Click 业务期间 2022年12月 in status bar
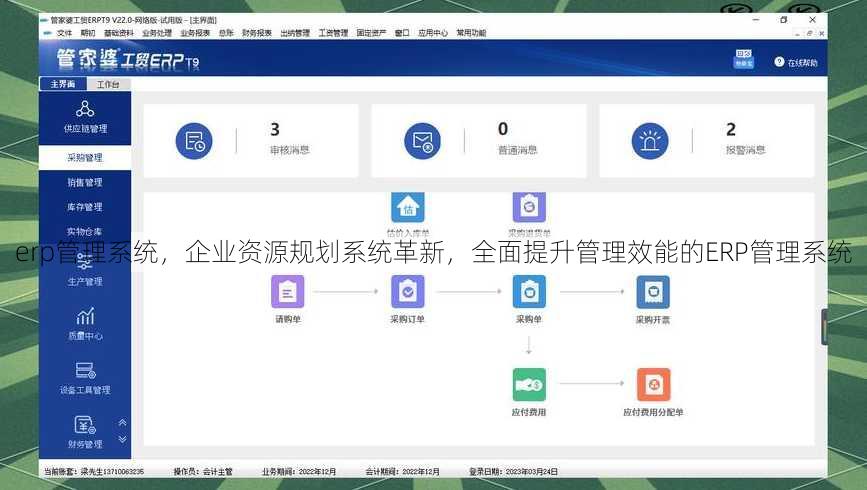Screen dimensions: 867x490 click(299, 472)
